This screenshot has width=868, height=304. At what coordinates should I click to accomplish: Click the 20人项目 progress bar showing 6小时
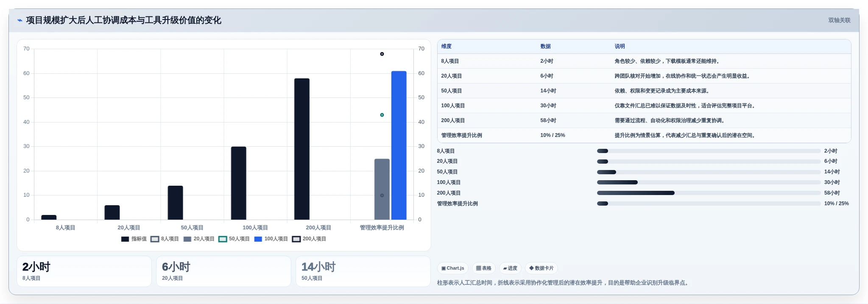(x=709, y=162)
